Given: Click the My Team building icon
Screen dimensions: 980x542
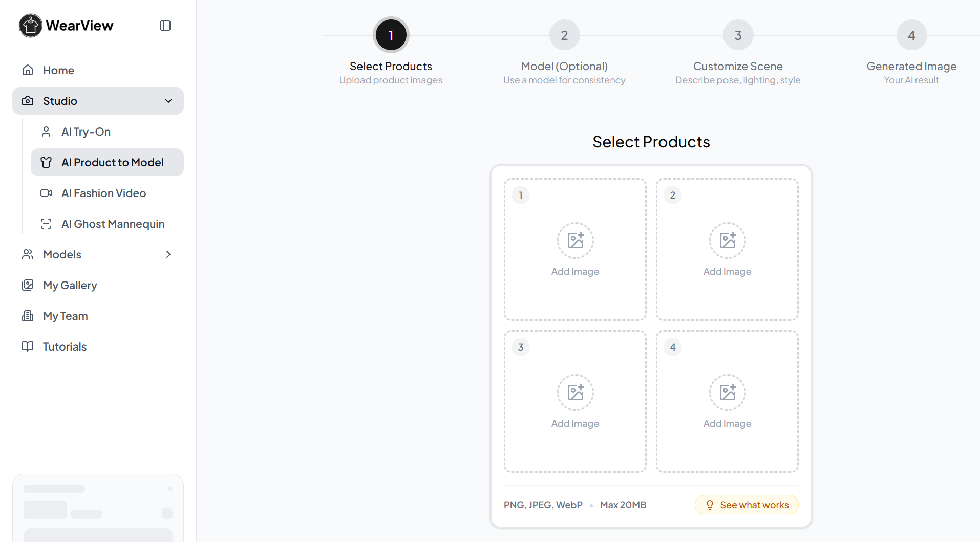Looking at the screenshot, I should pyautogui.click(x=28, y=316).
